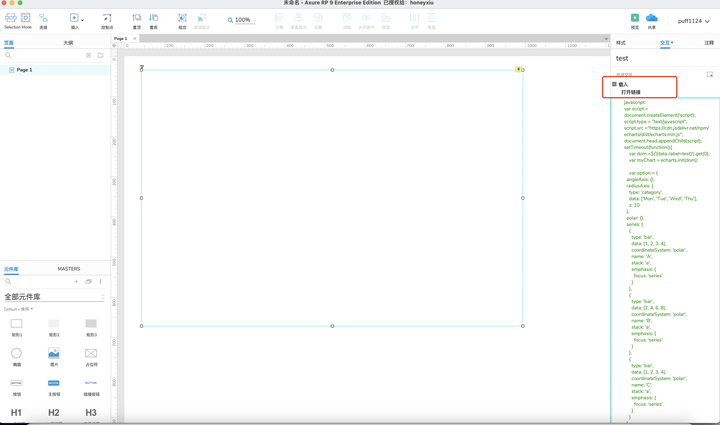Select the intersected Selection Mode icon

[11, 18]
